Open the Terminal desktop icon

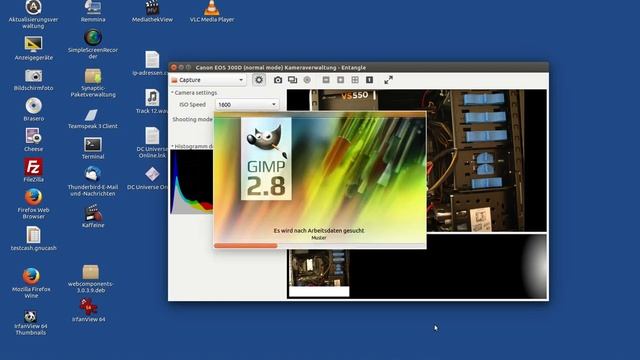click(x=93, y=148)
